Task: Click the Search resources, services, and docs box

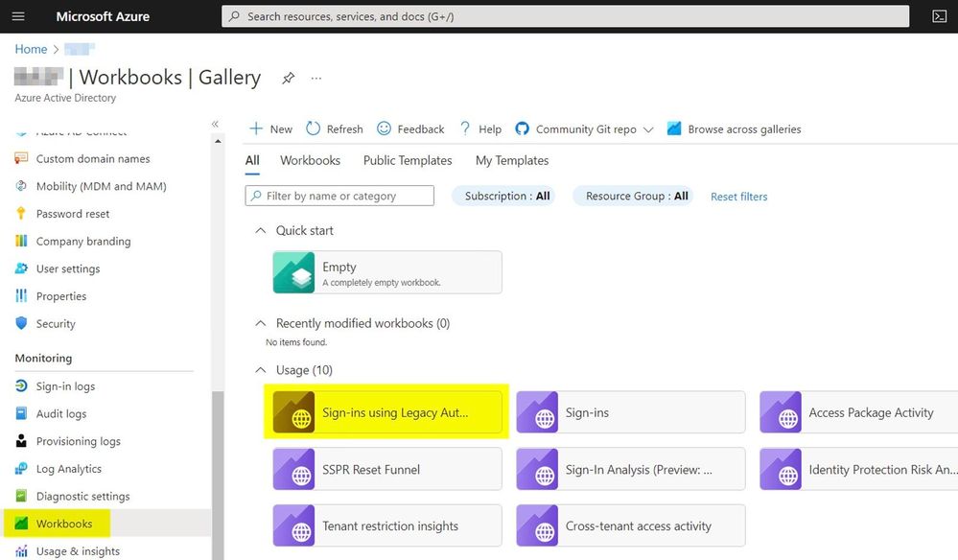Action: coord(565,16)
